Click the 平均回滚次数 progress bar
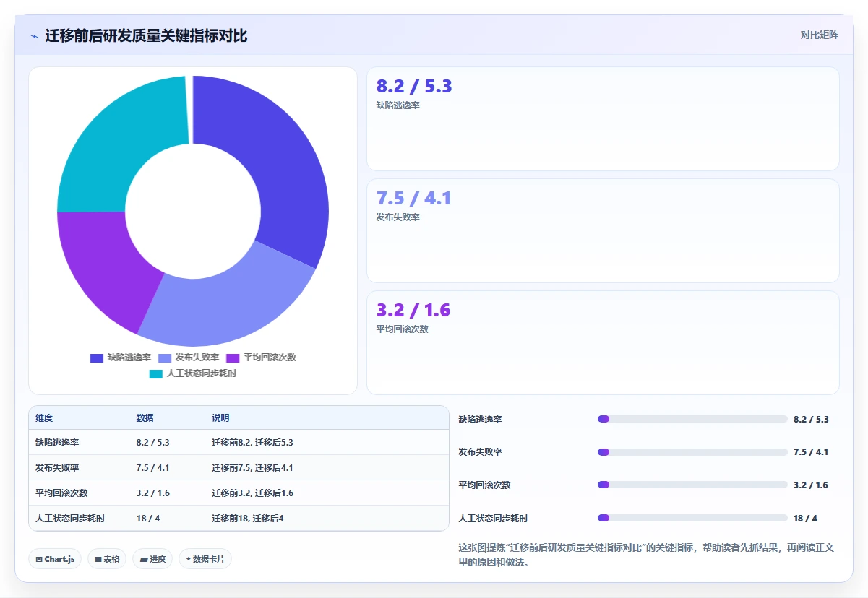Viewport: 868px width, 598px height. pyautogui.click(x=692, y=485)
